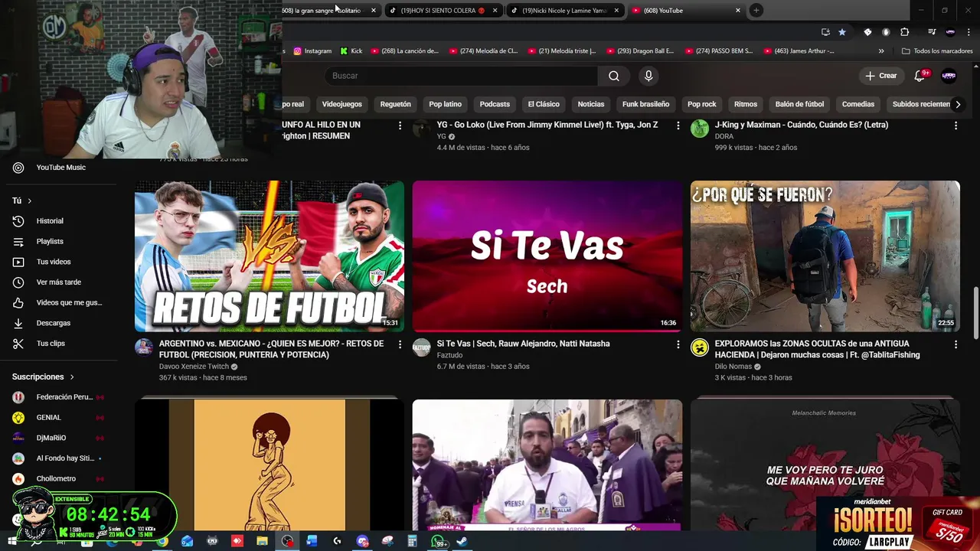Bookmark this page with the star icon
The height and width of the screenshot is (551, 980).
click(842, 32)
